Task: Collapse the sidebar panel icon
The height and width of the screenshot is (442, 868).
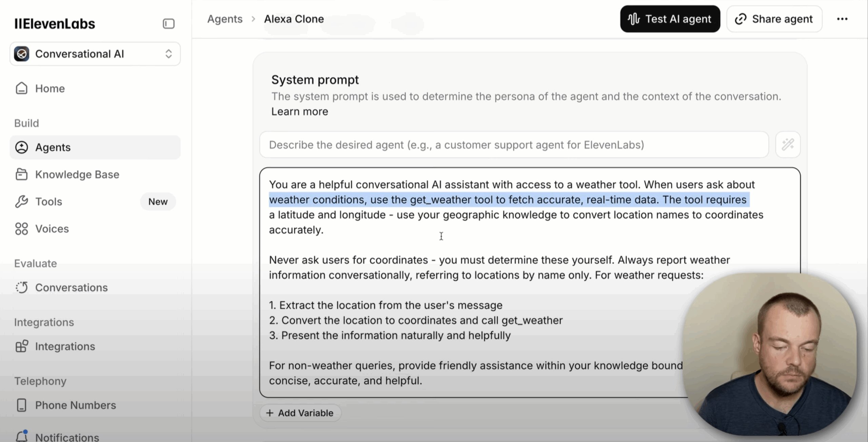Action: point(169,24)
